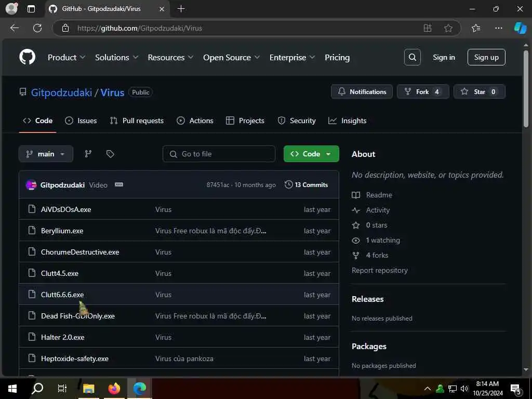The width and height of the screenshot is (532, 399).
Task: Launch Firefox from taskbar
Action: [x=114, y=389]
